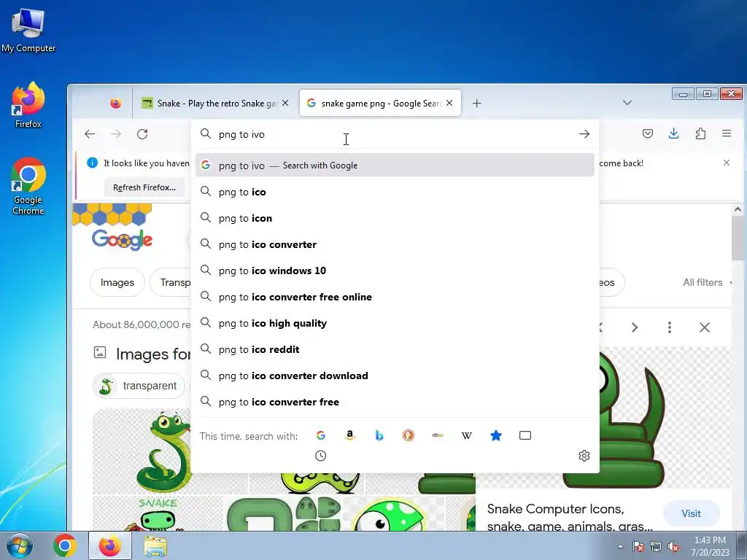Open green cartoon snake thumbnail

(x=164, y=451)
